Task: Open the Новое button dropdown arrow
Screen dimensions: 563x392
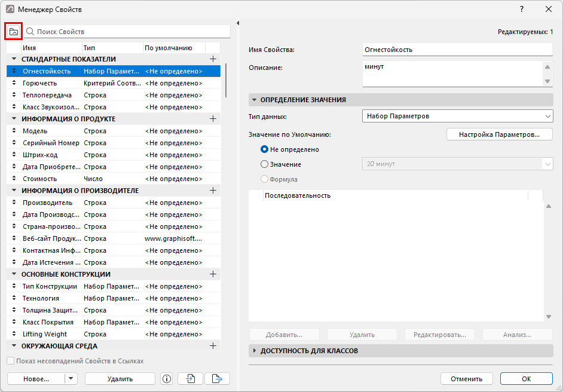Action: pos(71,379)
